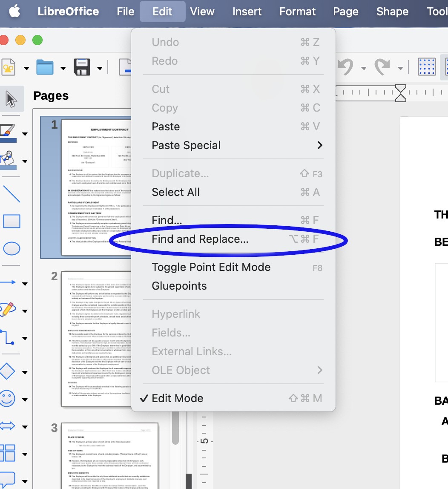Pick the Basic Shapes diamond tool

(8, 371)
